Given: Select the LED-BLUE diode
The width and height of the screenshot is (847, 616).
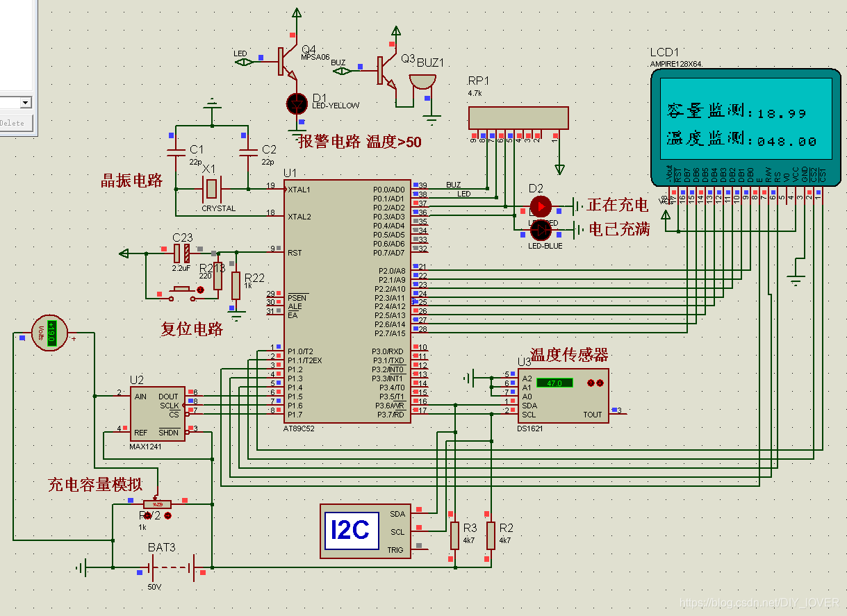Looking at the screenshot, I should (541, 229).
